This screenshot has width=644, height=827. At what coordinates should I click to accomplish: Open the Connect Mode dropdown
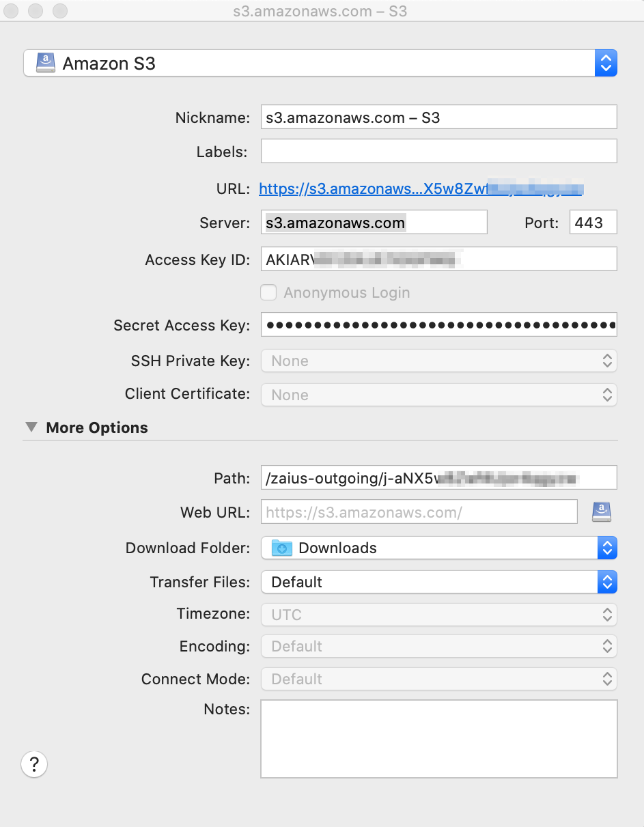(438, 679)
